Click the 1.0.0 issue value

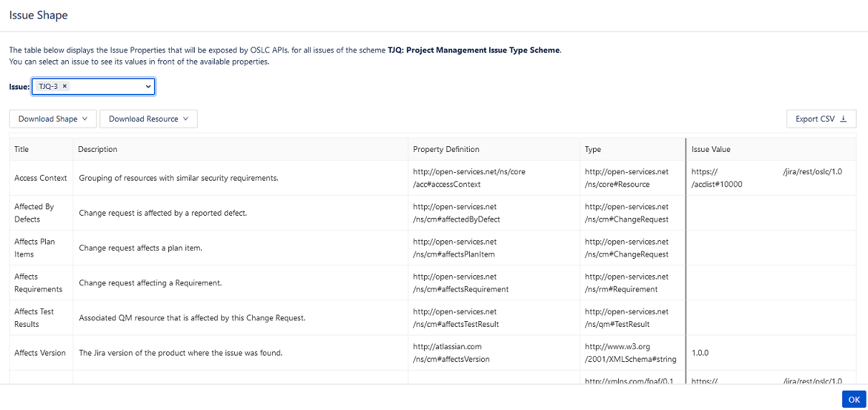[x=702, y=353]
